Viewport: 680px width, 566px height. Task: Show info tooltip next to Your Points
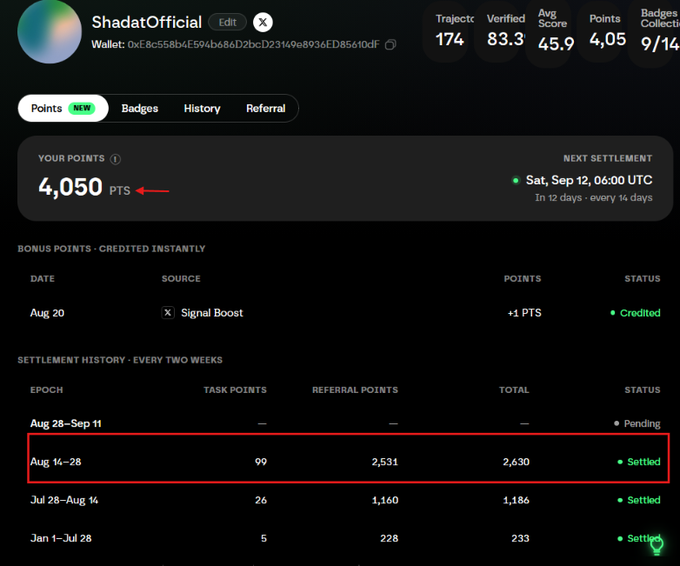[115, 159]
